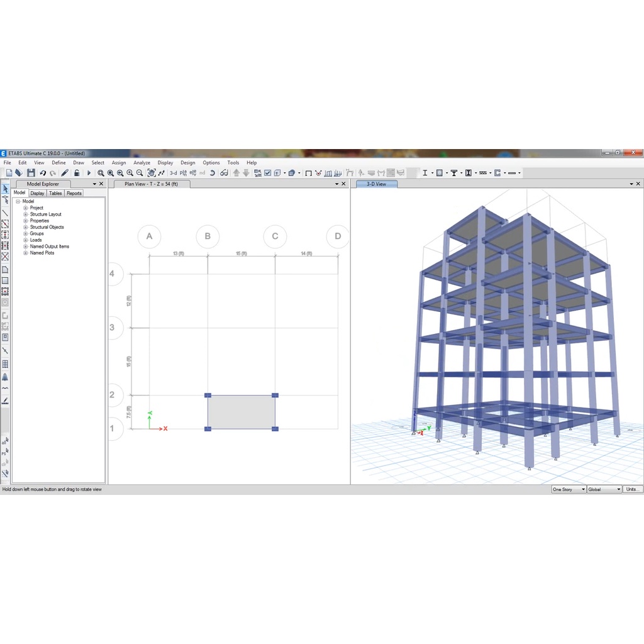Toggle the model lock padlock icon
Screen dimensions: 644x644
coord(77,173)
